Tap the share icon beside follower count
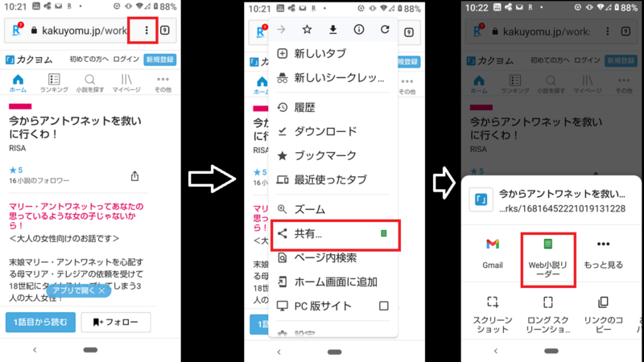This screenshot has width=644, height=362. [134, 176]
